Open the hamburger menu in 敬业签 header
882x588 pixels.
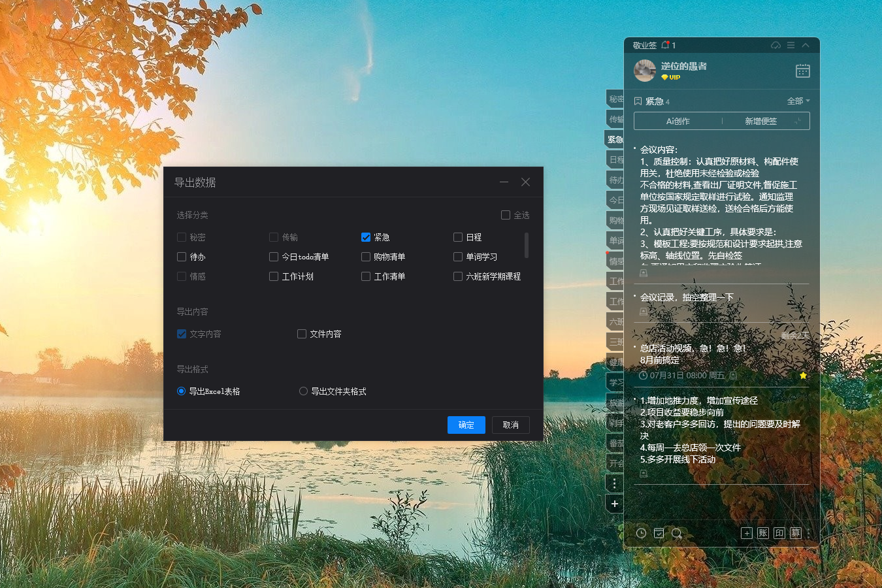(x=791, y=45)
